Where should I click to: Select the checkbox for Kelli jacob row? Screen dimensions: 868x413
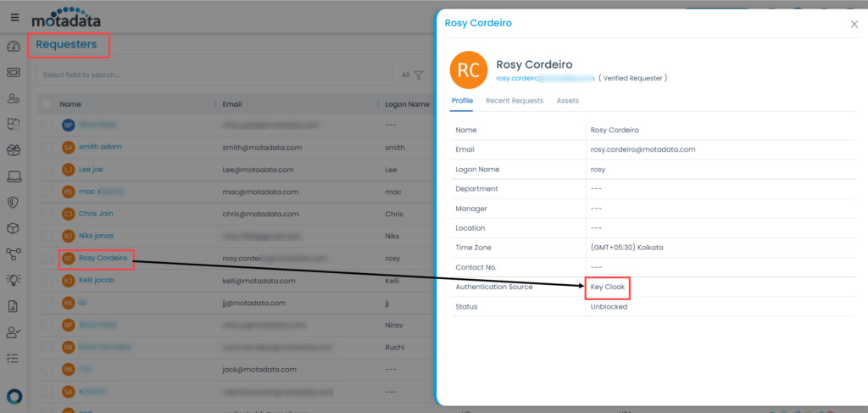(x=47, y=280)
